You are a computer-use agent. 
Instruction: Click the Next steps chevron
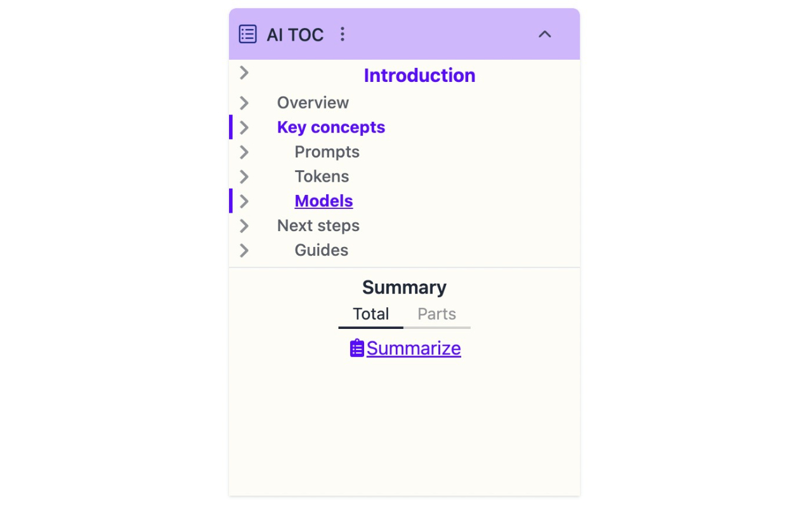tap(244, 226)
